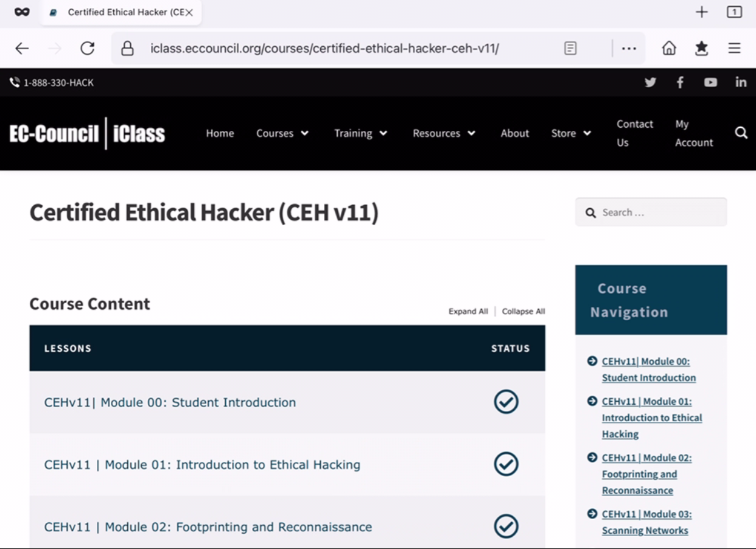This screenshot has width=756, height=549.
Task: Click the Facebook icon in the header
Action: pos(680,82)
